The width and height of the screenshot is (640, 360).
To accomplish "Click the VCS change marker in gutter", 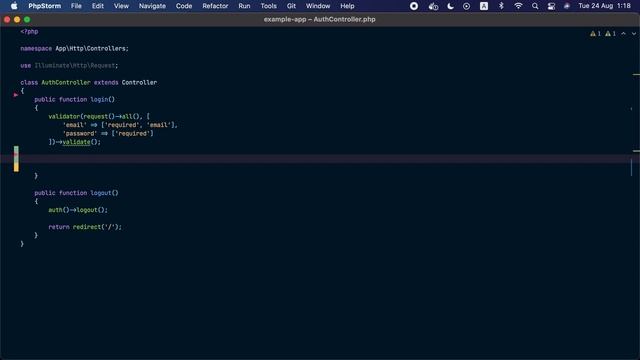I will [x=16, y=159].
